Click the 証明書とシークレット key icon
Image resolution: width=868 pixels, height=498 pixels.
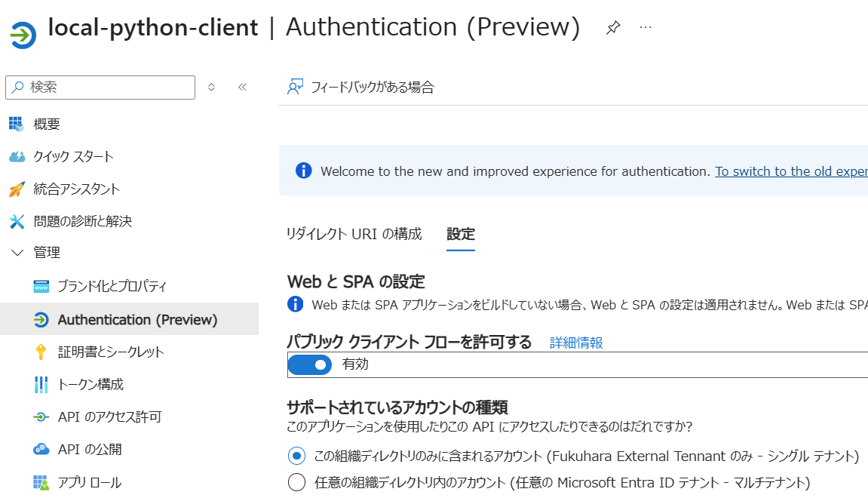(x=41, y=352)
